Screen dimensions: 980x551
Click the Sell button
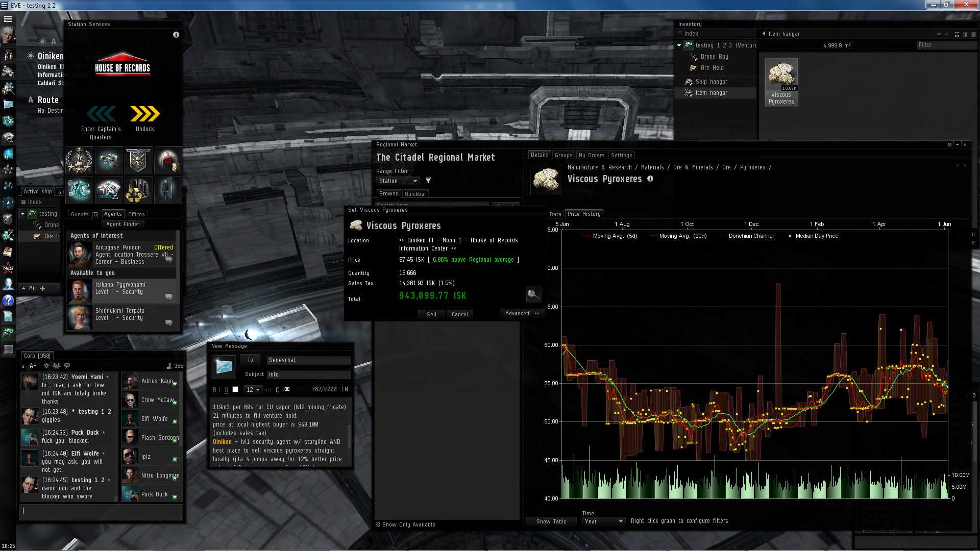click(x=431, y=314)
